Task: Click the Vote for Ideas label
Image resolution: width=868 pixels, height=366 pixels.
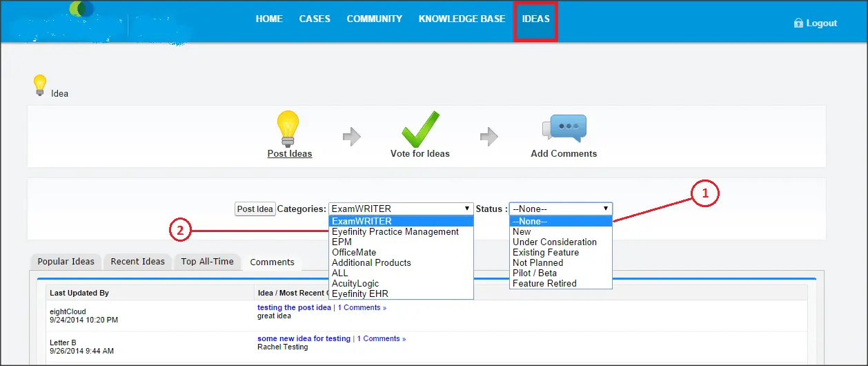Action: (x=420, y=153)
